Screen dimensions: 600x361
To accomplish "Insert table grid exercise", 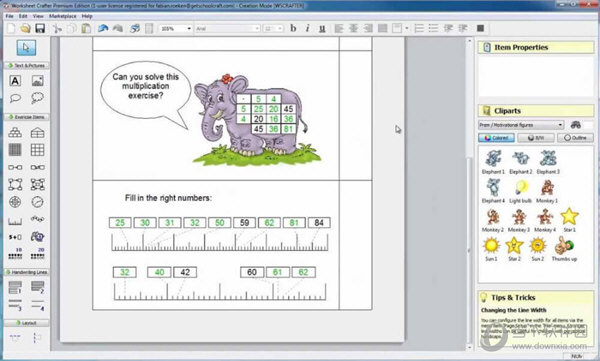I will [x=38, y=150].
